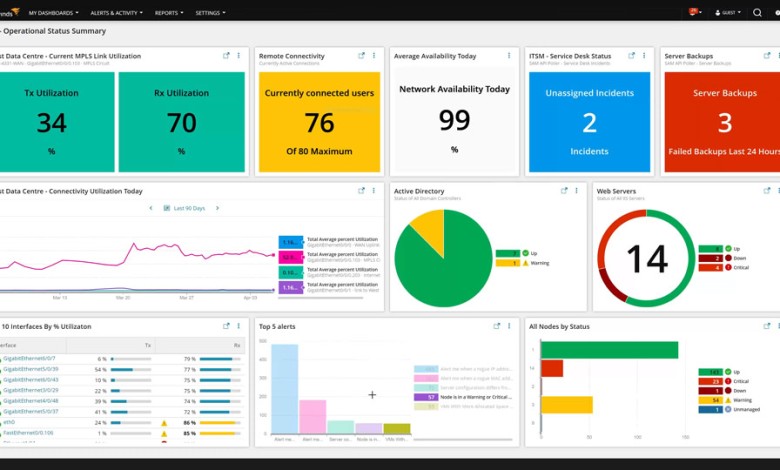Click the green Up check icon in Web Servers legend

(x=728, y=249)
